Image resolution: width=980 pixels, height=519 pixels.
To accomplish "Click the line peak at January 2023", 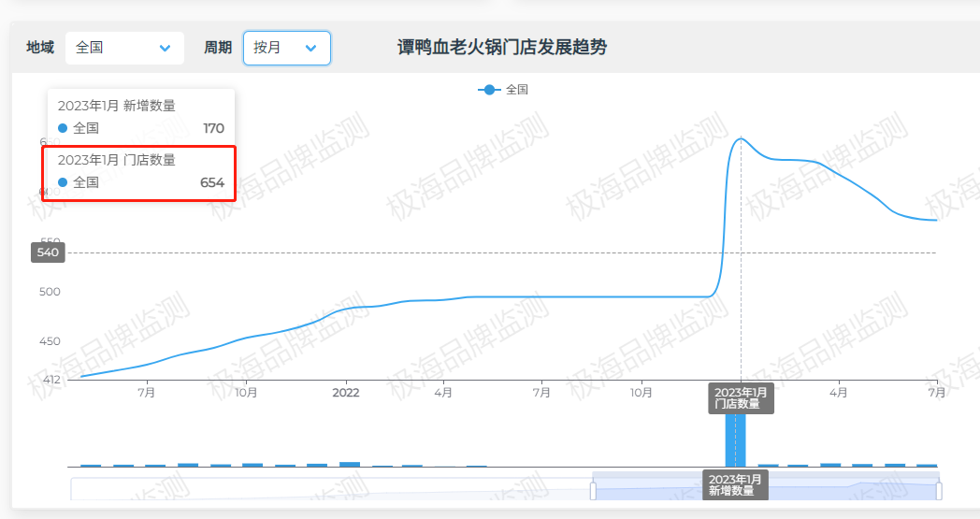I will (x=741, y=138).
